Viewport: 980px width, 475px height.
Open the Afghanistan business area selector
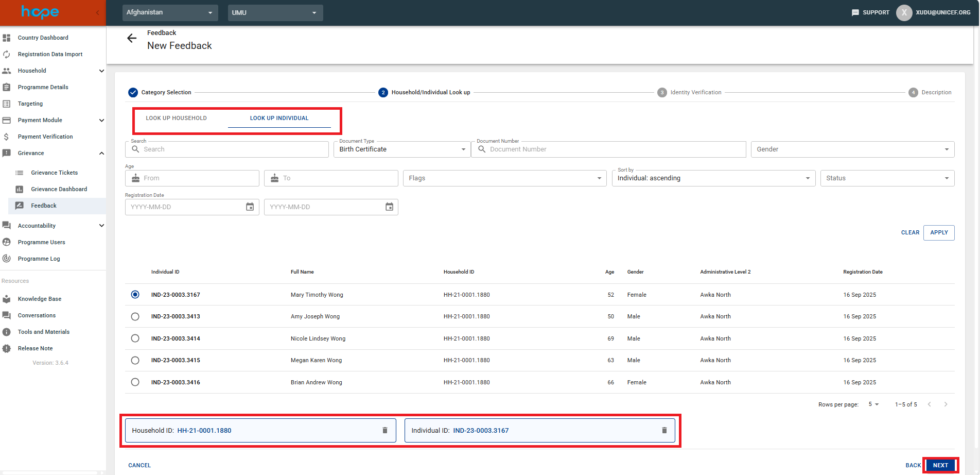[170, 12]
